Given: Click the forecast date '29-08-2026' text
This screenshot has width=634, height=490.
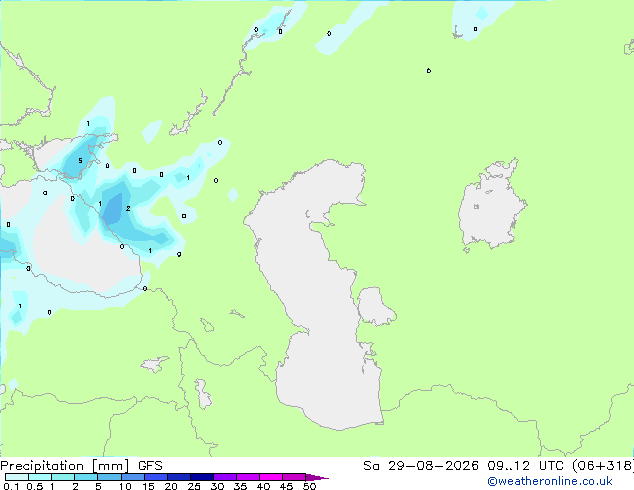Looking at the screenshot, I should (433, 466).
